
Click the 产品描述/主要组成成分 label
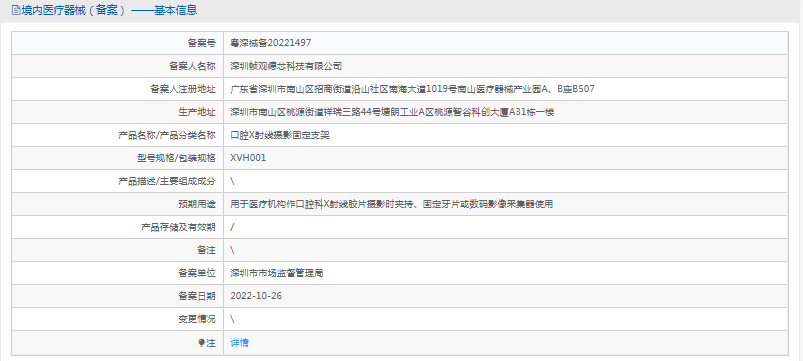tap(167, 181)
